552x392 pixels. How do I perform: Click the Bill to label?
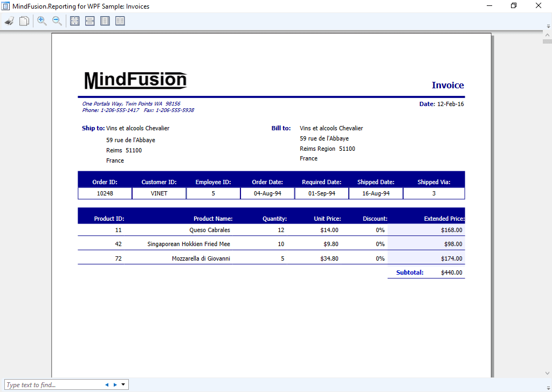281,128
